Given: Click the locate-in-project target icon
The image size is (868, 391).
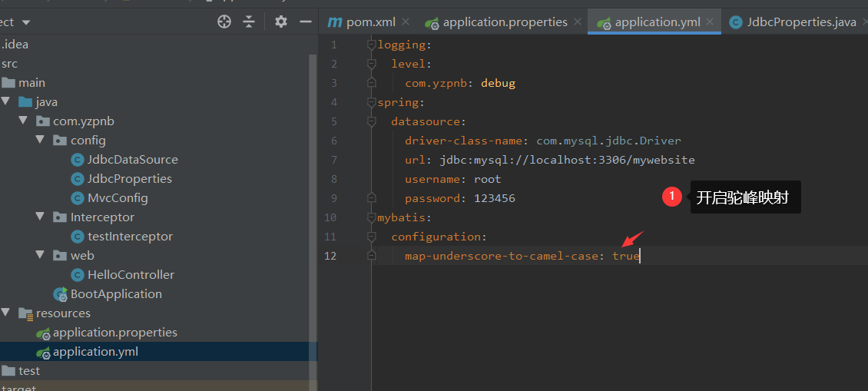Looking at the screenshot, I should coord(224,22).
